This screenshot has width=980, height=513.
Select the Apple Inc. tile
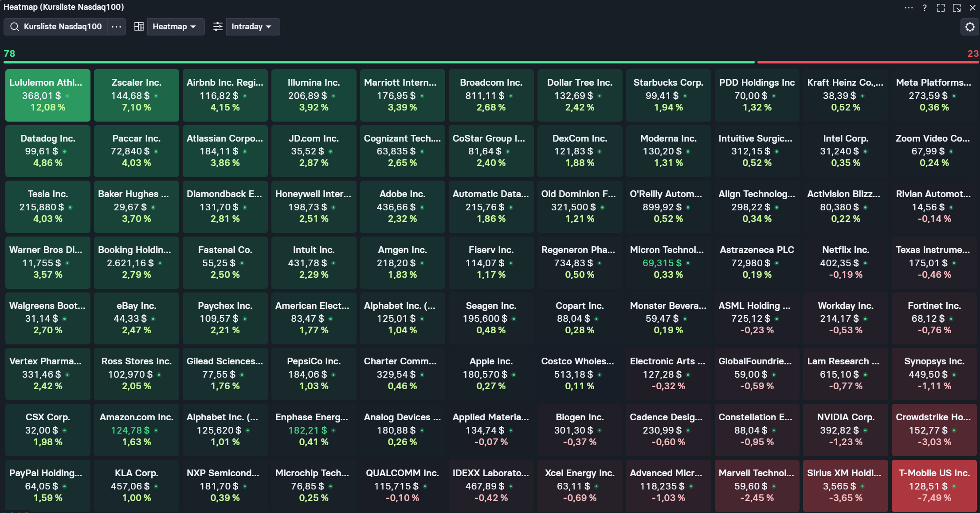click(x=491, y=374)
